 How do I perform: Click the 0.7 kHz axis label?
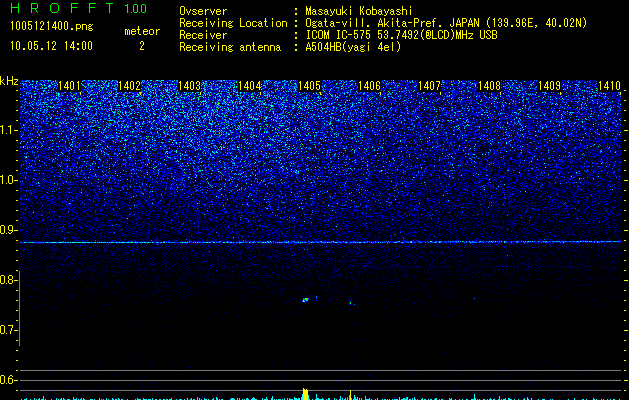8,330
